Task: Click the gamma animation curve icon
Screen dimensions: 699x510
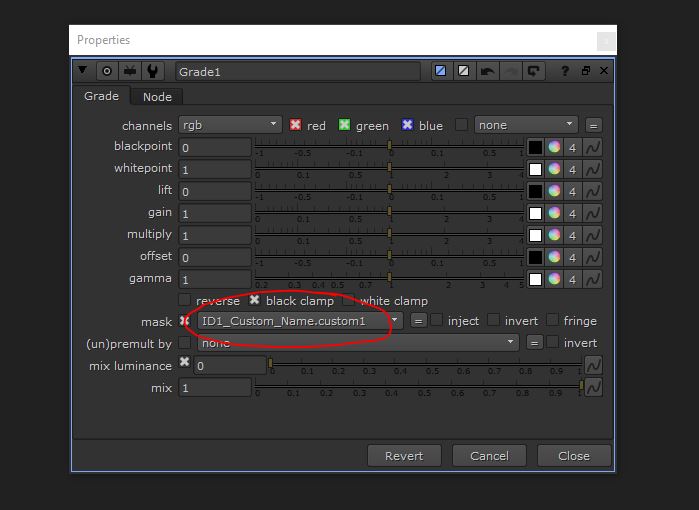Action: [x=592, y=279]
